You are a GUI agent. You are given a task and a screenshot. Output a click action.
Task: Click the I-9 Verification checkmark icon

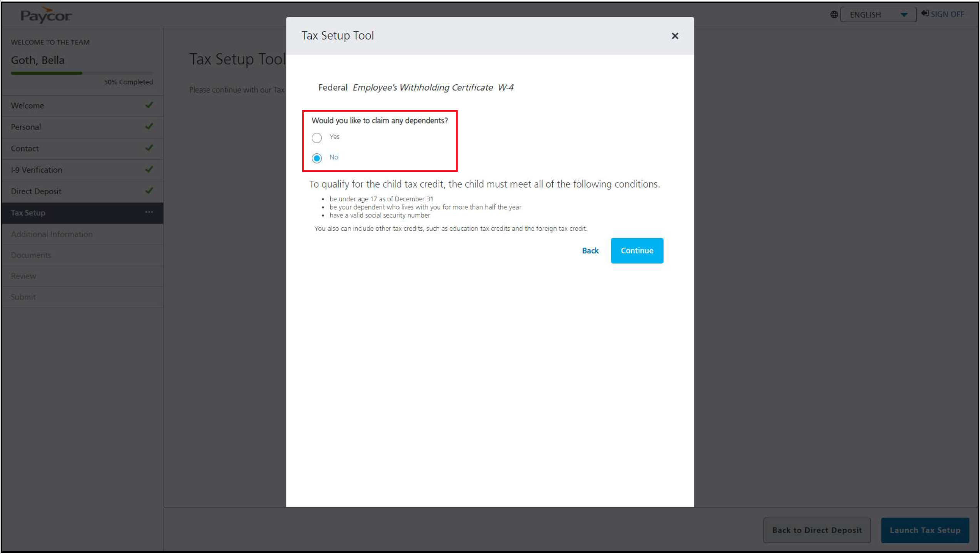tap(149, 169)
